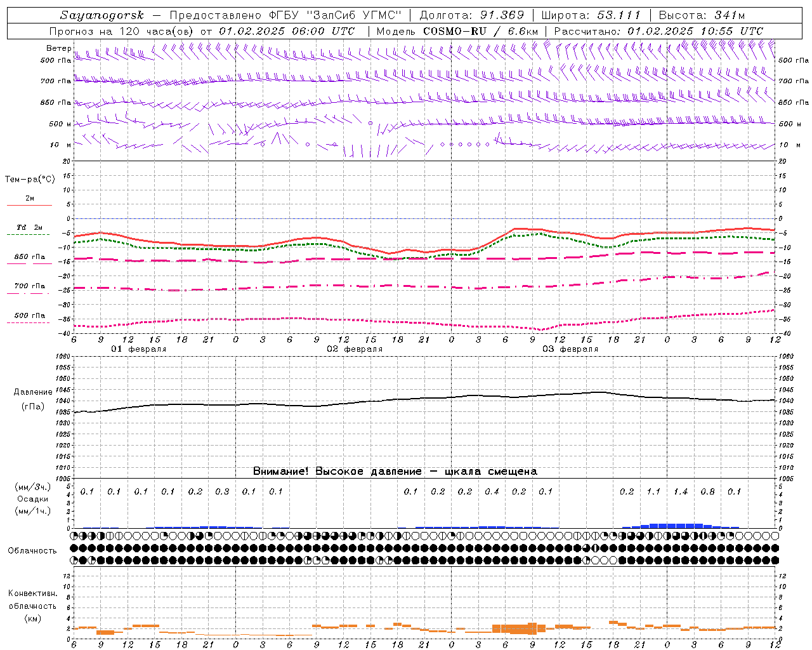The width and height of the screenshot is (812, 650).
Task: Click the (мм/3ч.) precipitation unit label
Action: point(32,487)
